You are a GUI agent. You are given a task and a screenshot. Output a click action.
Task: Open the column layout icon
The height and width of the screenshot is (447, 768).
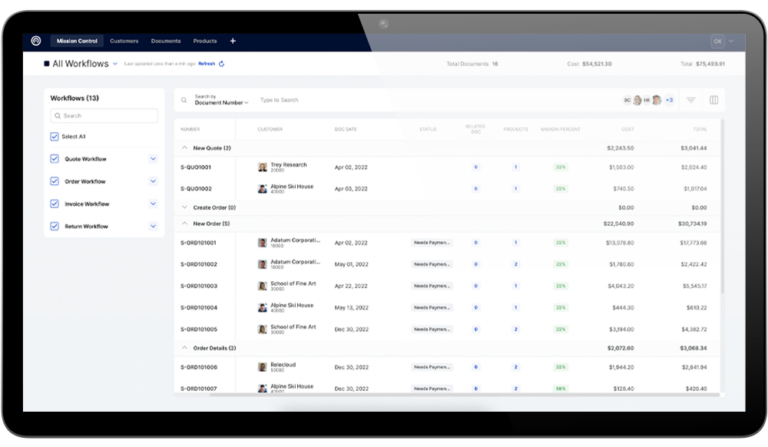(x=714, y=100)
